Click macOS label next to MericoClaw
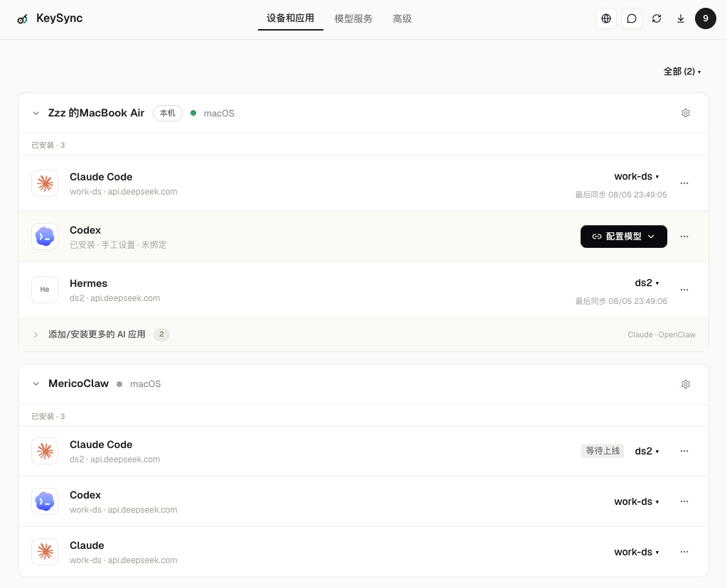 [x=146, y=384]
